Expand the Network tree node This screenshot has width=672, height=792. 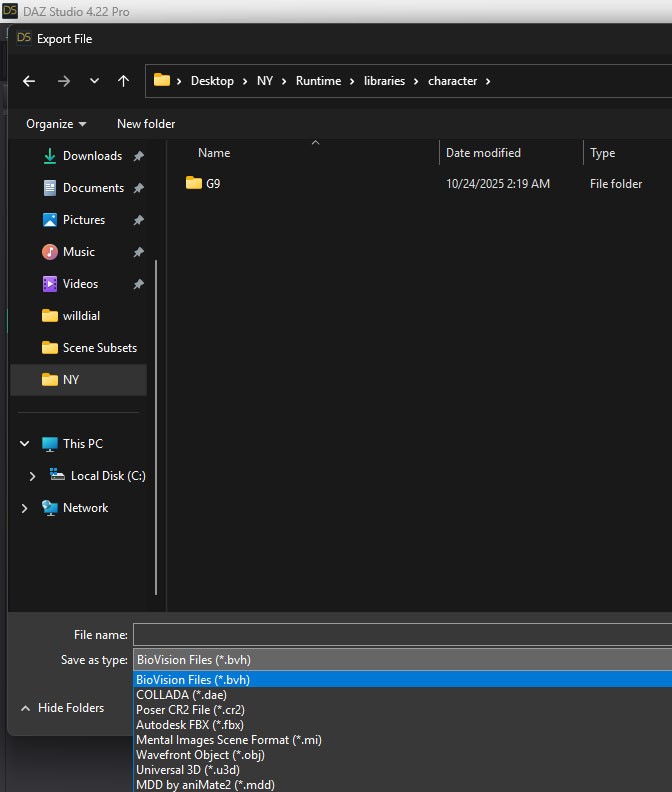[24, 508]
